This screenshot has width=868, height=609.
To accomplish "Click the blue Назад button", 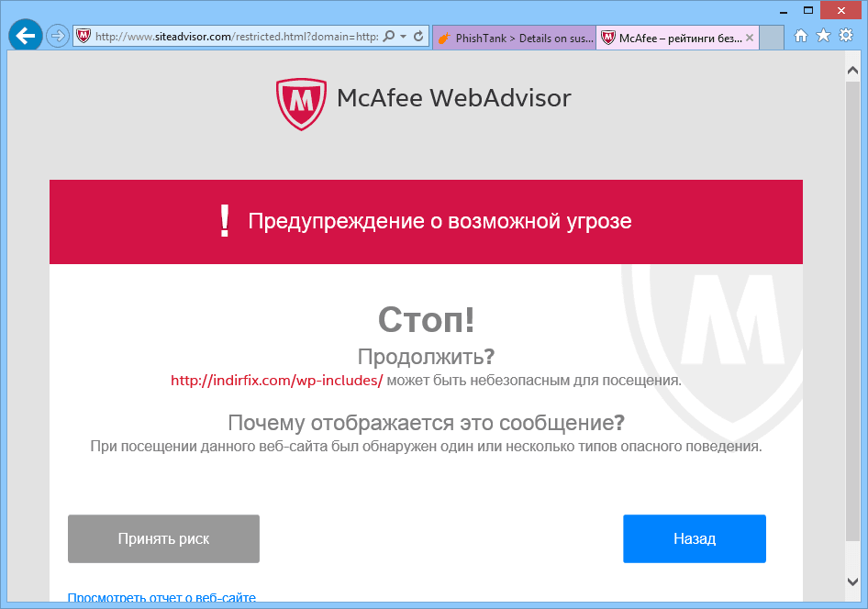I will [x=695, y=538].
